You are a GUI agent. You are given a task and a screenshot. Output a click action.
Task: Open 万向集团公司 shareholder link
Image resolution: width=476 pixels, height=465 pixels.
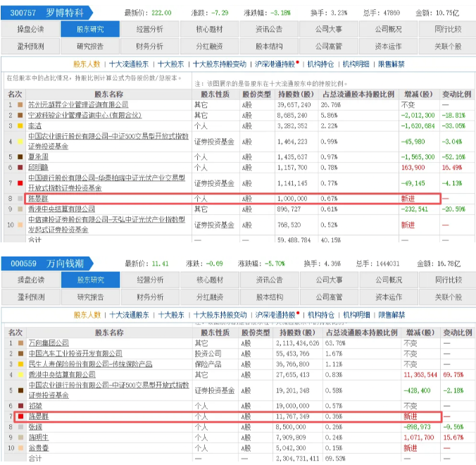coord(49,343)
